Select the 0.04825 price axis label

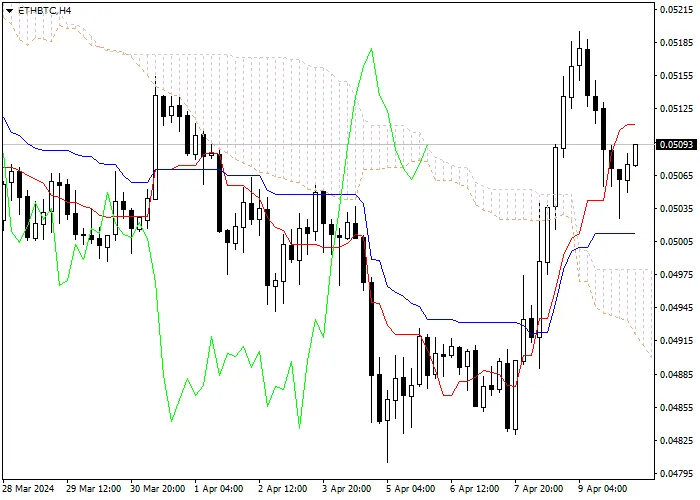(677, 441)
